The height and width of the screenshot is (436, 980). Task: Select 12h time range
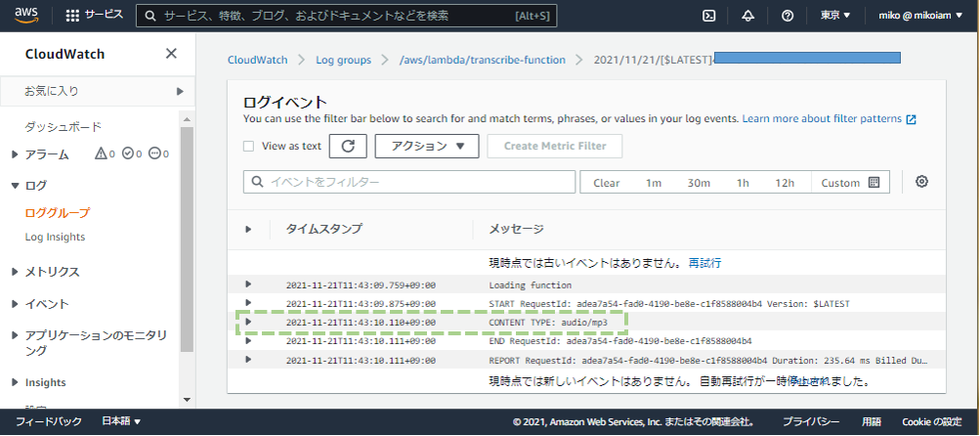click(785, 183)
